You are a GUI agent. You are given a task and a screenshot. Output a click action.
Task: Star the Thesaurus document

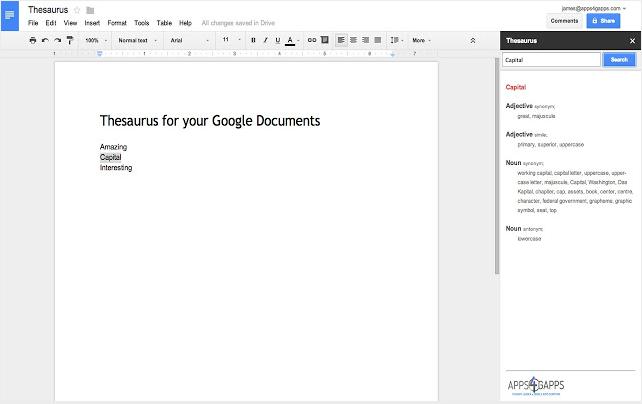[77, 10]
